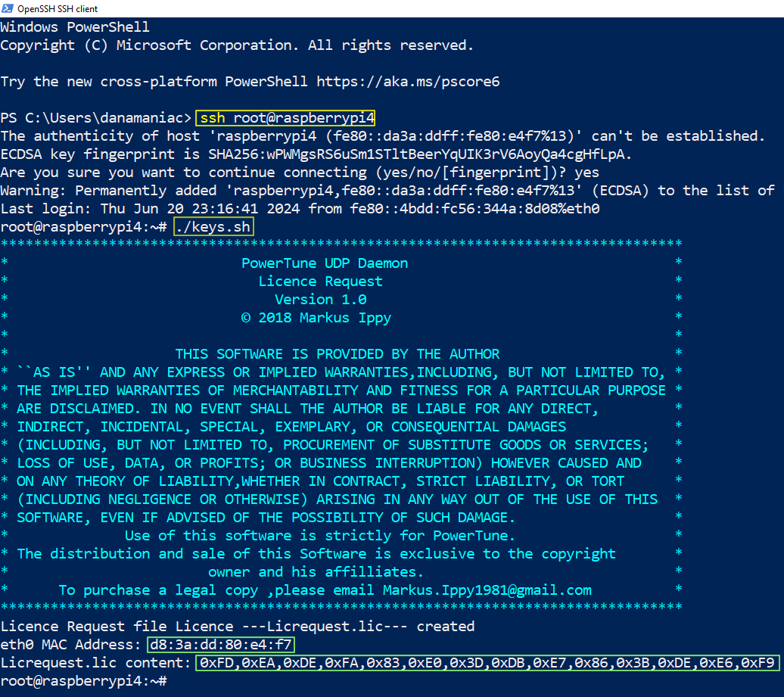Viewport: 784px width, 697px height.
Task: Select the MAC address d8:3a:dd:80:e4:f7
Action: pyautogui.click(x=220, y=645)
